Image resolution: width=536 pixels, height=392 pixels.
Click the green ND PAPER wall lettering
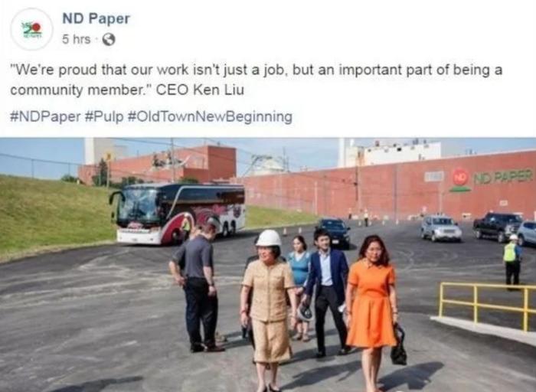(x=502, y=177)
